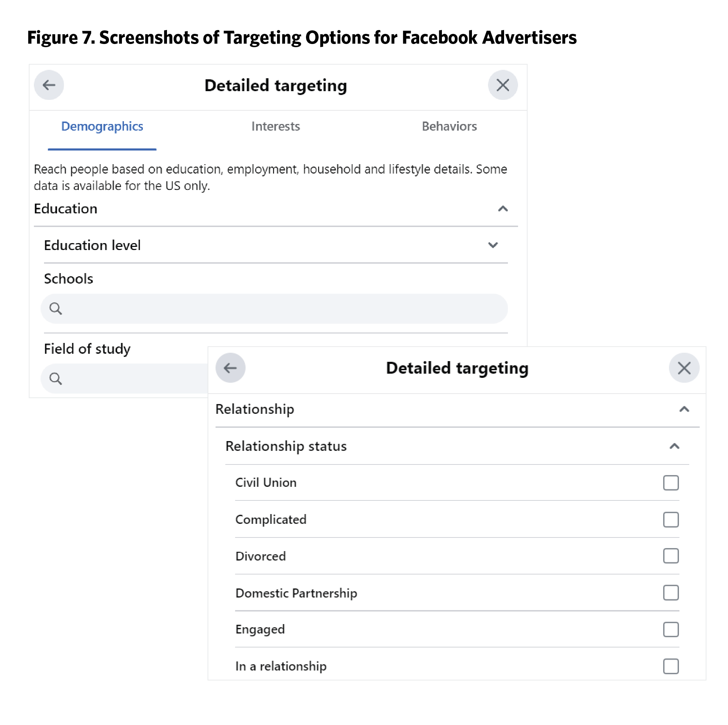Check the Civil Union checkbox

670,482
